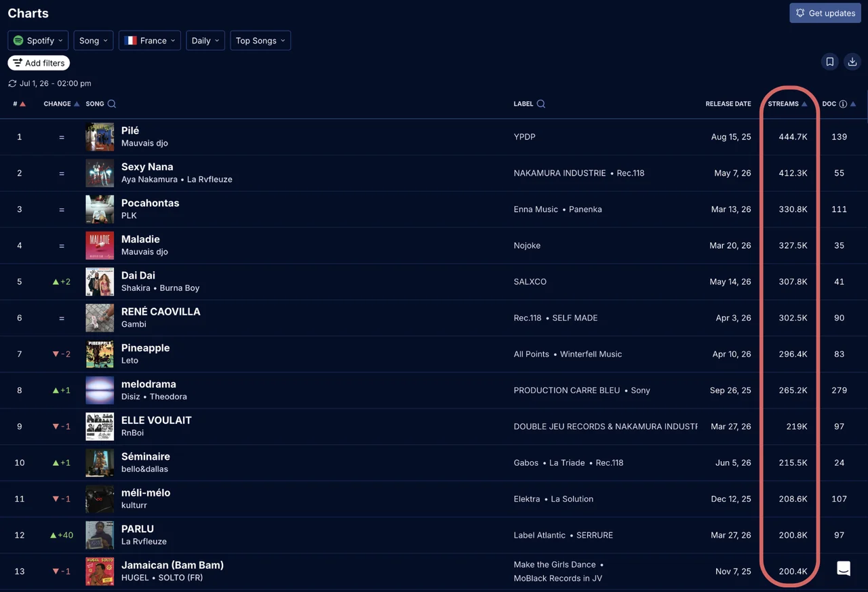The height and width of the screenshot is (592, 868).
Task: Open the song title RENÉ CAOVILLA
Action: (161, 311)
